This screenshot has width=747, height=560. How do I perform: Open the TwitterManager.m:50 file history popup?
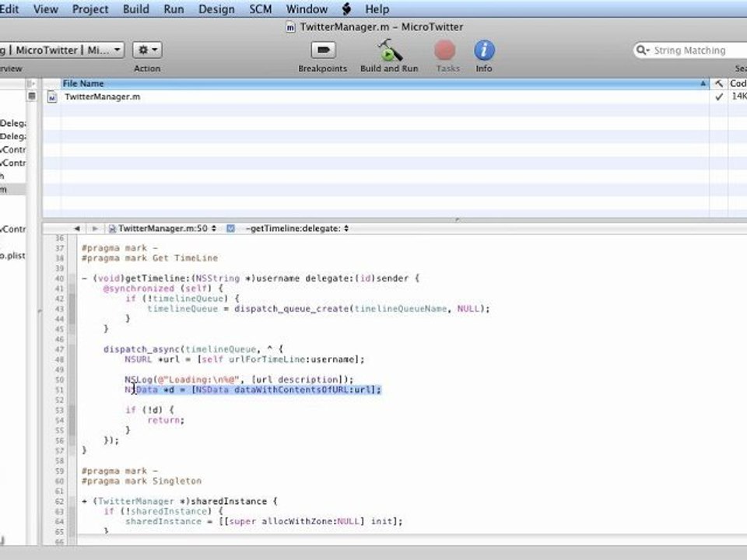(x=163, y=229)
